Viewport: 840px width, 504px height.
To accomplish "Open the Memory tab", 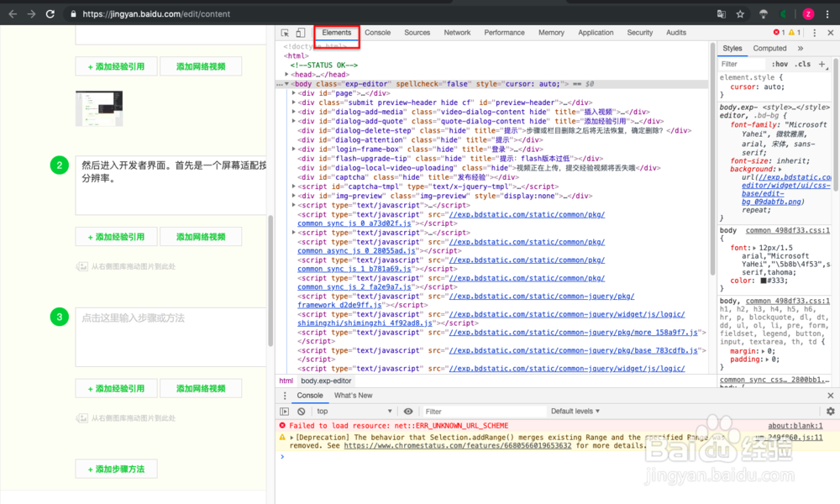I will point(551,33).
